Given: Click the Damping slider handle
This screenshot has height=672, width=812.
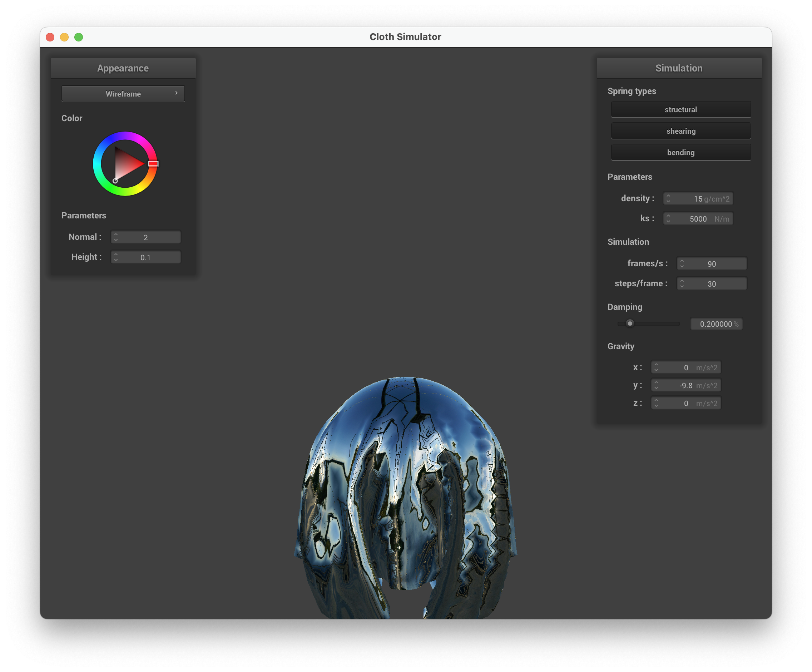Looking at the screenshot, I should coord(630,323).
